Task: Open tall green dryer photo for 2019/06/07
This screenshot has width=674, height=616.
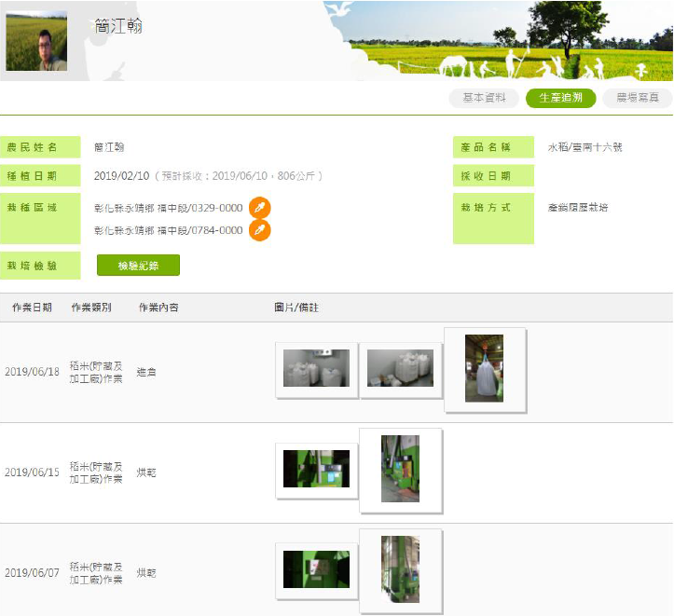Action: [400, 570]
